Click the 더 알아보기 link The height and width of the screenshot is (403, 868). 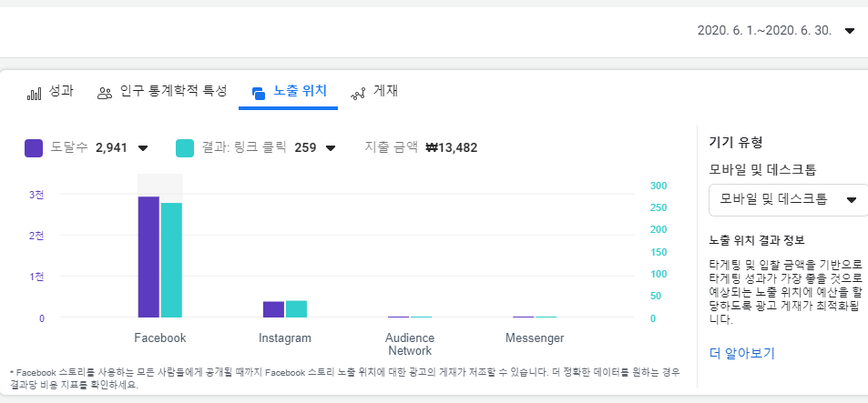coord(741,353)
